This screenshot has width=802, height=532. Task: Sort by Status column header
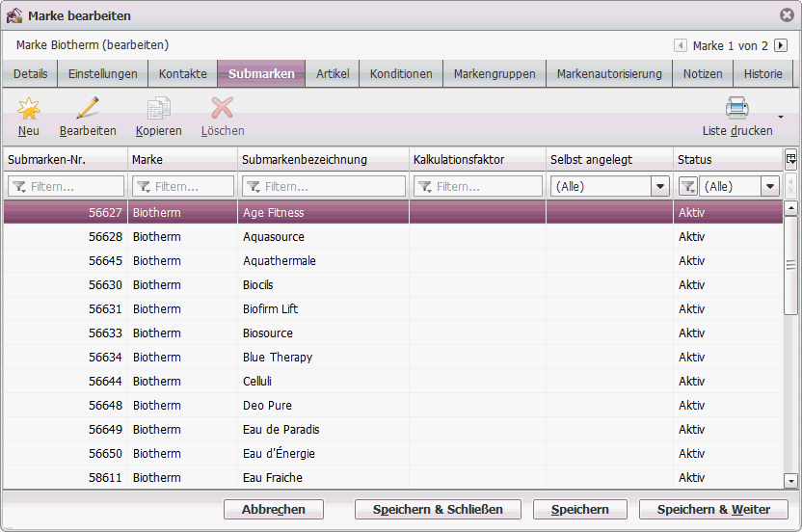point(728,160)
